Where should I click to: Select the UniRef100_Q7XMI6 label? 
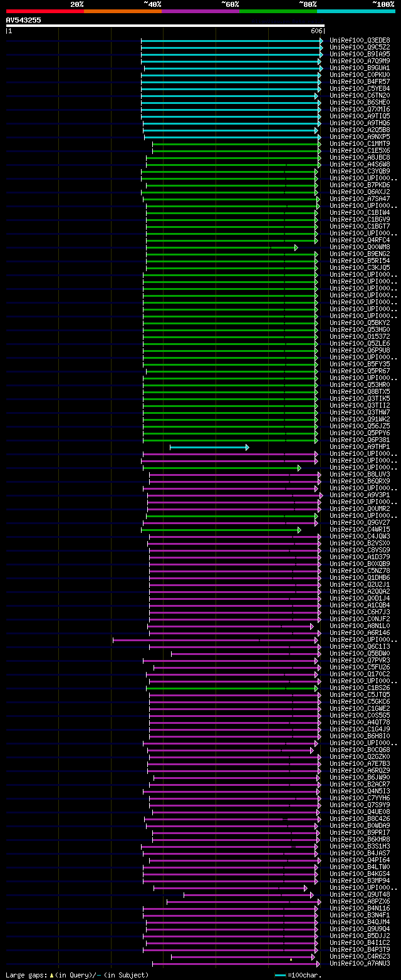pyautogui.click(x=360, y=109)
